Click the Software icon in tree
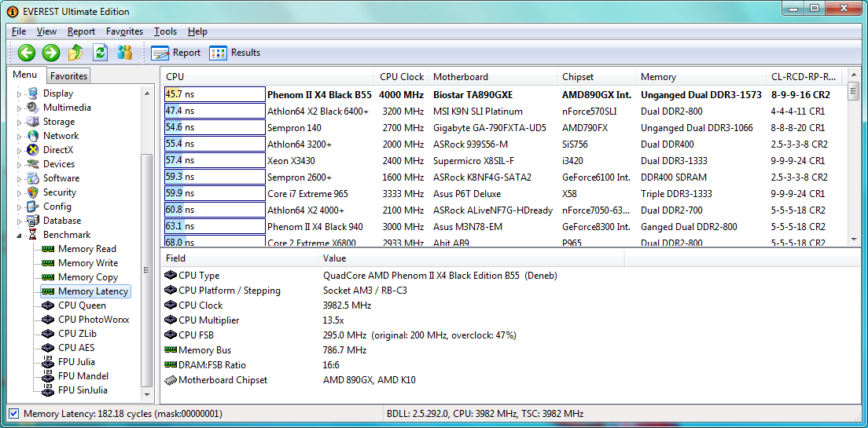This screenshot has width=868, height=428. 33,178
